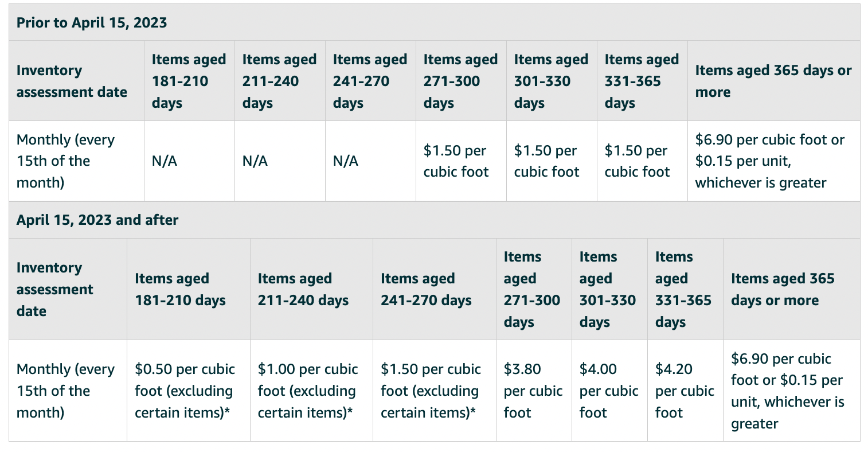
Task: Click the $0.50 per cubic foot cell
Action: [189, 391]
